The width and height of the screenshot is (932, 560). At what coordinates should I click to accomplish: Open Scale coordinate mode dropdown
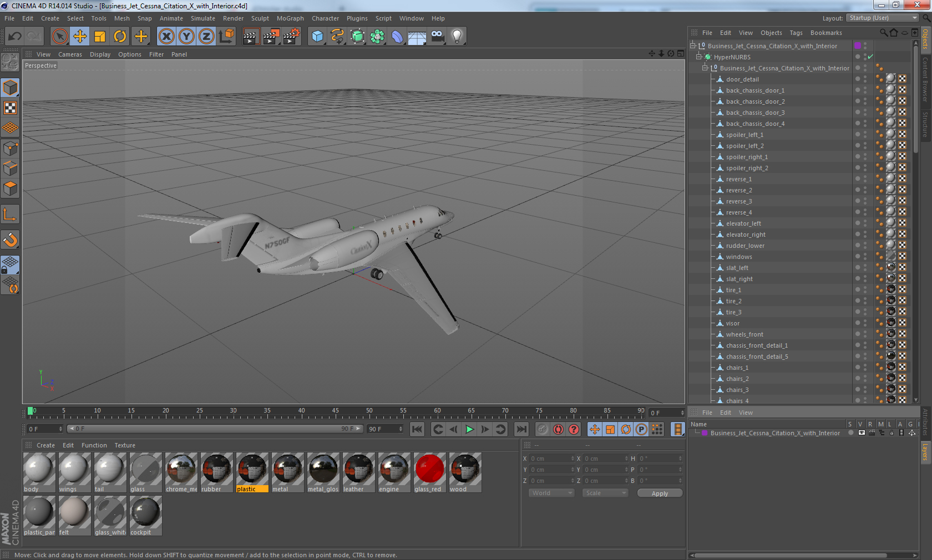605,493
